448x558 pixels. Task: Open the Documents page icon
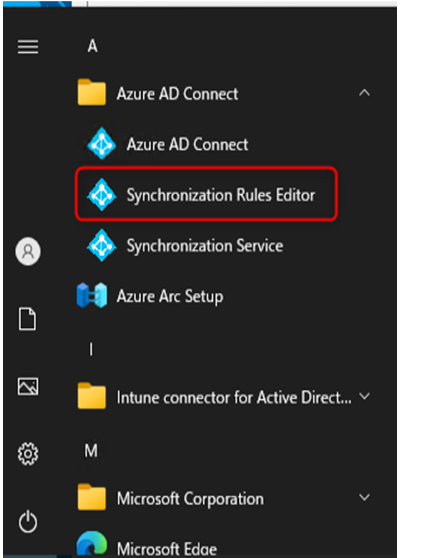(27, 319)
